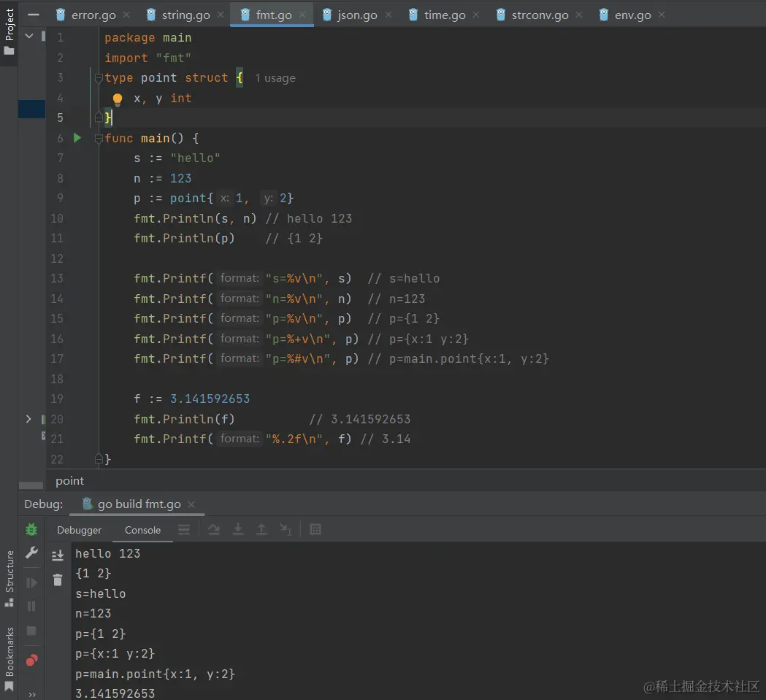766x700 pixels.
Task: Click the Evaluate Expression calculator icon
Action: coord(315,530)
